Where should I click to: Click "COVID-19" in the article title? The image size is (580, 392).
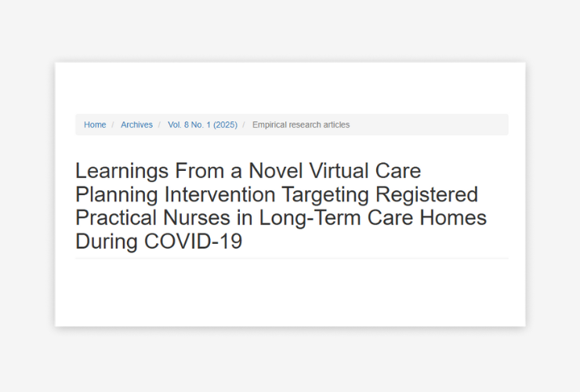193,241
